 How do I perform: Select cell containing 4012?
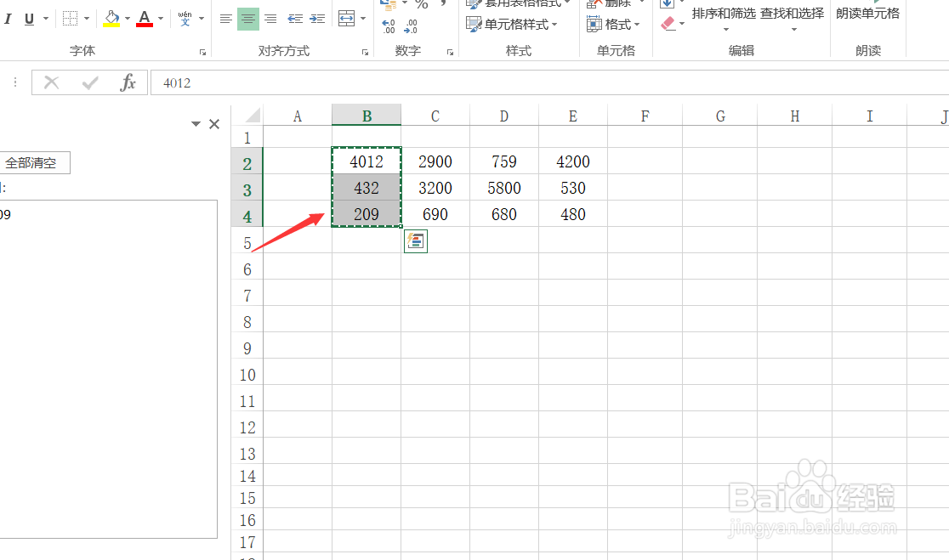point(367,161)
